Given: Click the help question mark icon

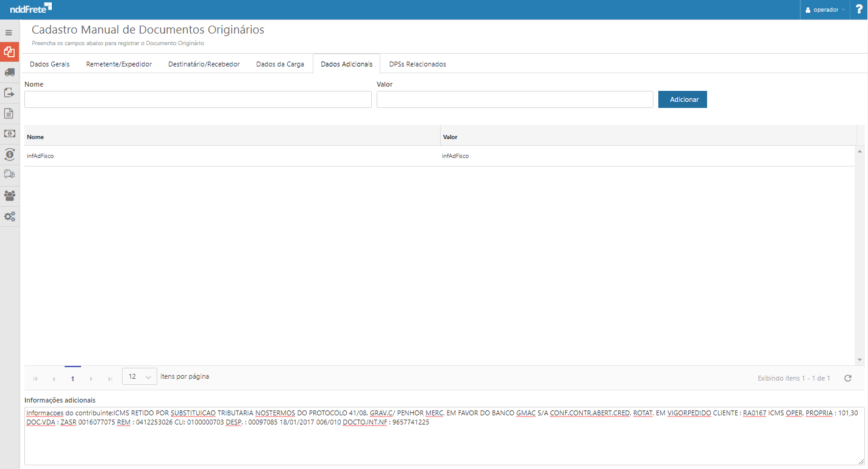Looking at the screenshot, I should coord(859,10).
